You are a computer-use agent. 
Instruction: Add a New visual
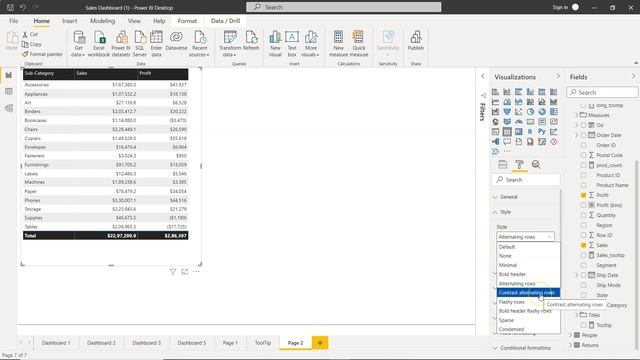(275, 44)
